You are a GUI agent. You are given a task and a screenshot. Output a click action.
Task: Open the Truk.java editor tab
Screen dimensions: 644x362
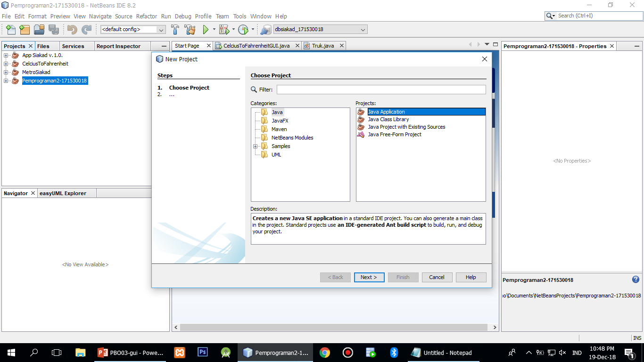pyautogui.click(x=323, y=46)
